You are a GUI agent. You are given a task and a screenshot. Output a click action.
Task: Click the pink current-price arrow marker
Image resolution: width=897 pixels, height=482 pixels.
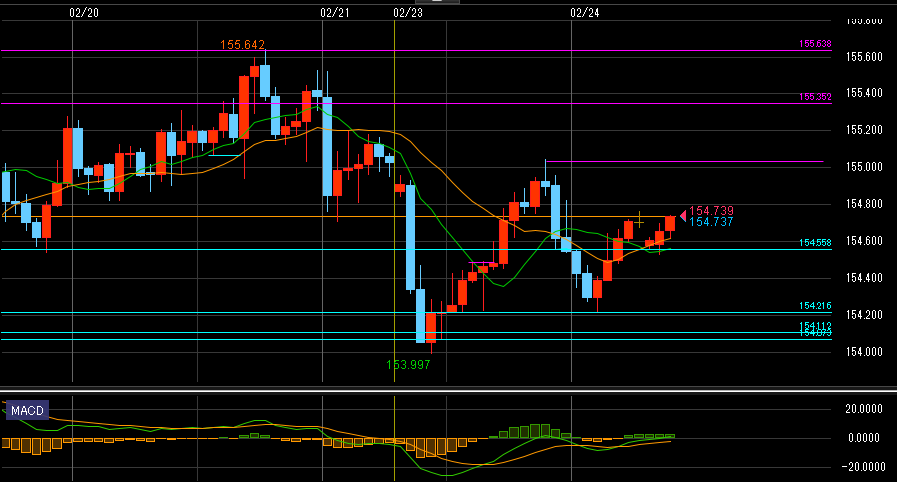tap(683, 215)
